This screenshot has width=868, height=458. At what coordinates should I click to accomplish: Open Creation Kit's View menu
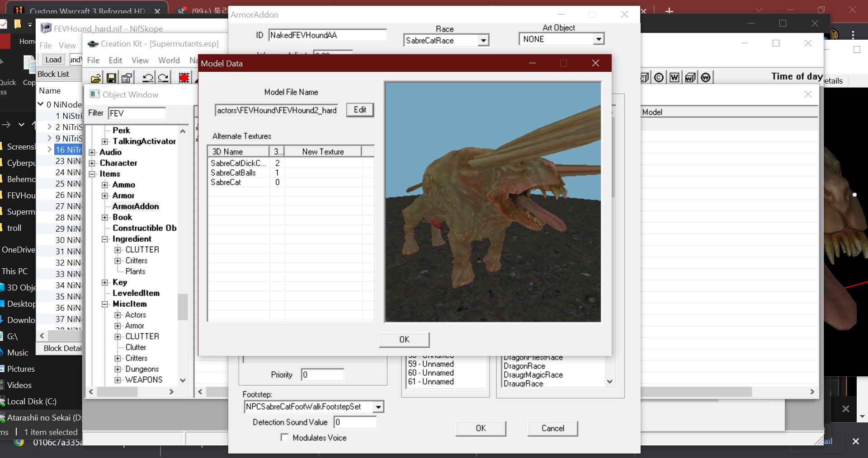[x=140, y=60]
